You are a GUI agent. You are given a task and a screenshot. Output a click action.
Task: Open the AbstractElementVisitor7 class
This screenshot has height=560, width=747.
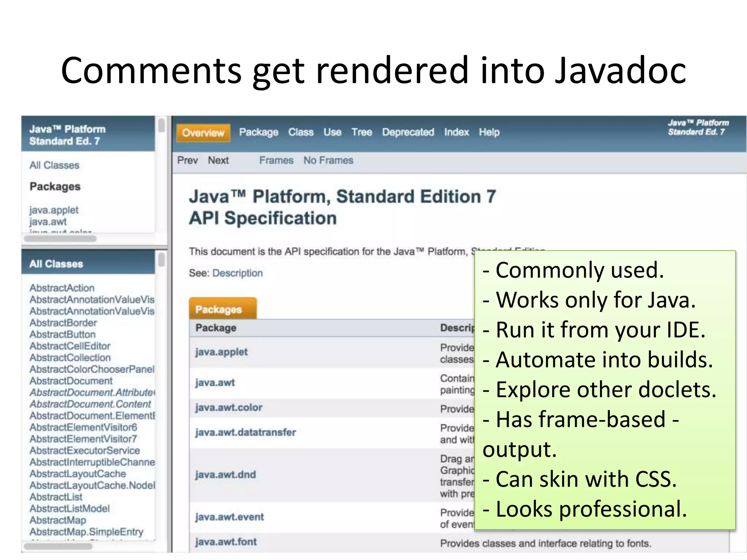coord(84,439)
